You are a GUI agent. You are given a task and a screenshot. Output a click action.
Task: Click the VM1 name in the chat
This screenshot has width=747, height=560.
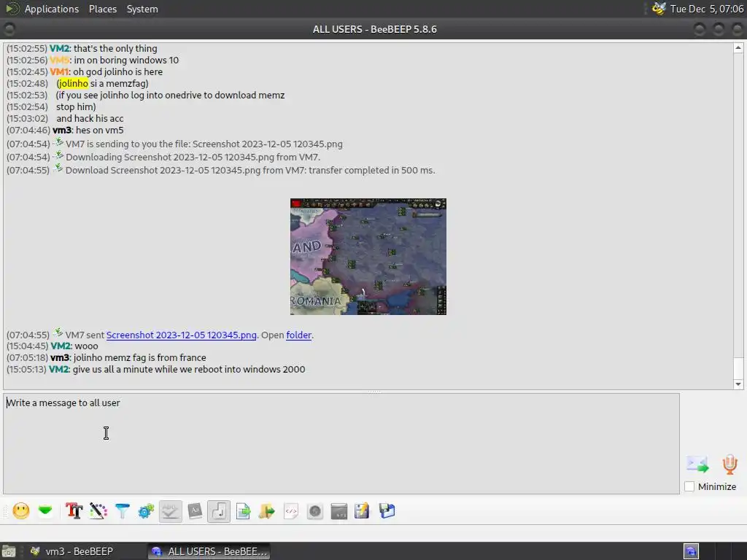pos(60,72)
